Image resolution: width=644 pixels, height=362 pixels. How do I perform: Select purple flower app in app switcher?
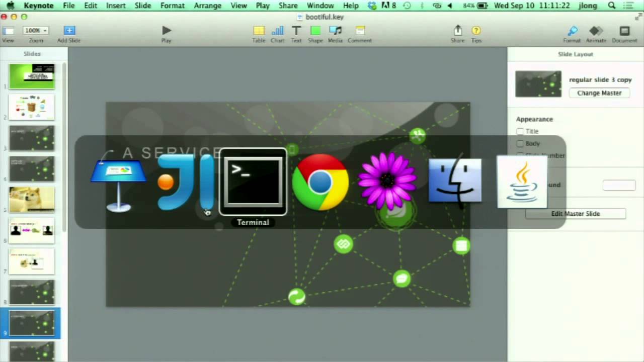pyautogui.click(x=387, y=182)
